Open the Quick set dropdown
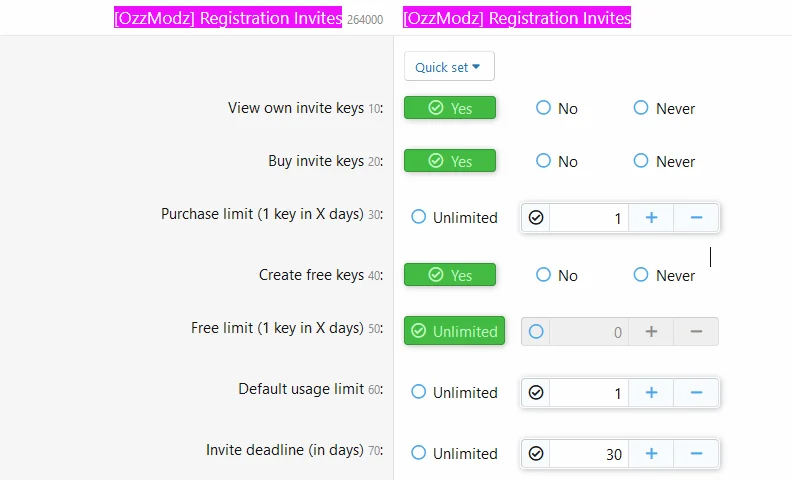 pos(449,67)
